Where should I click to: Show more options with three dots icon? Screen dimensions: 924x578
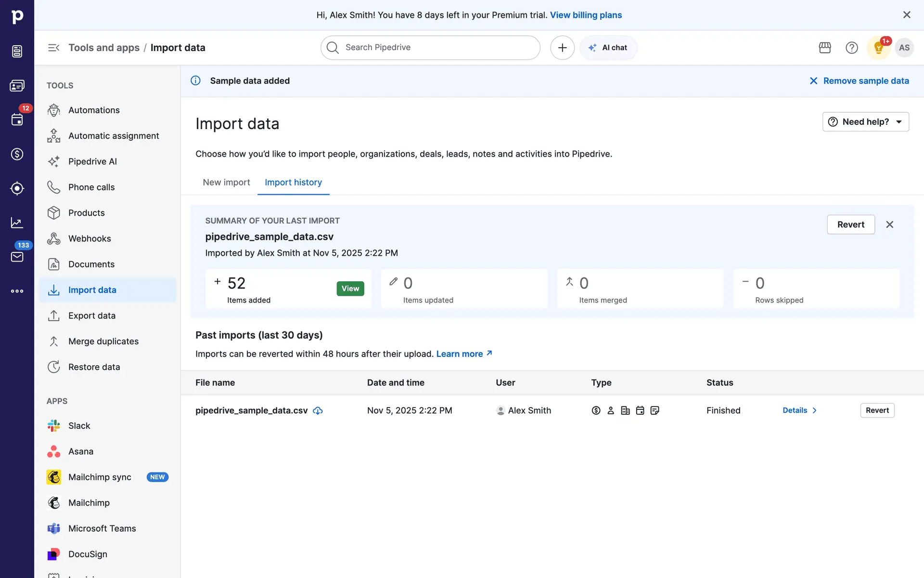tap(17, 291)
